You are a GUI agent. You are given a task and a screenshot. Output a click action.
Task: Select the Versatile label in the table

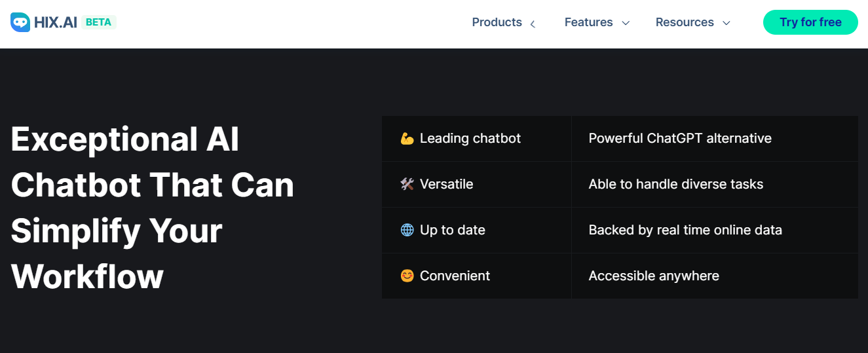[446, 185]
